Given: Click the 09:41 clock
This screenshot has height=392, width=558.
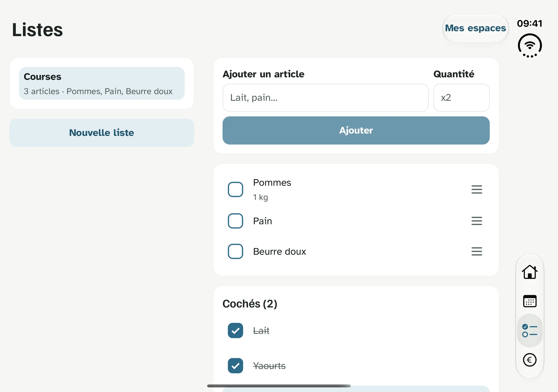Looking at the screenshot, I should [x=530, y=23].
